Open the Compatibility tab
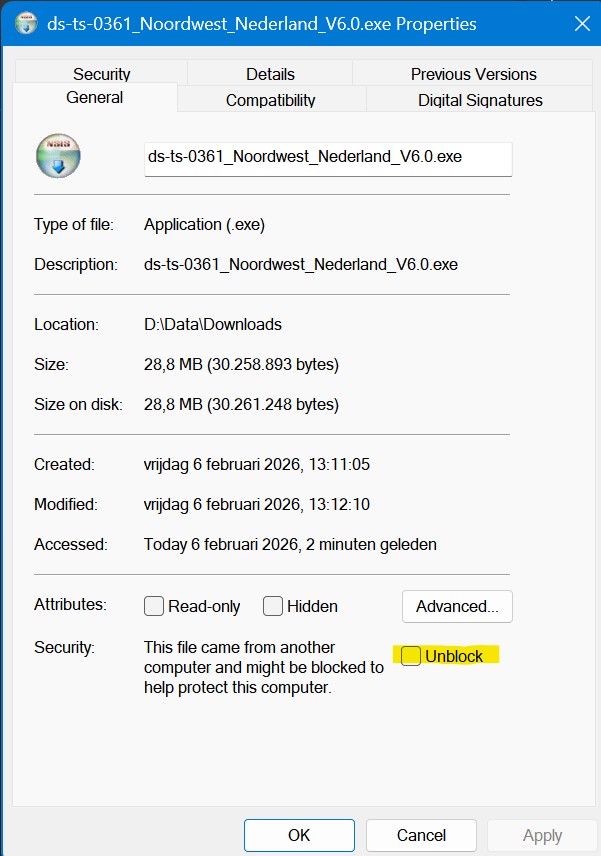601x856 pixels. click(270, 100)
